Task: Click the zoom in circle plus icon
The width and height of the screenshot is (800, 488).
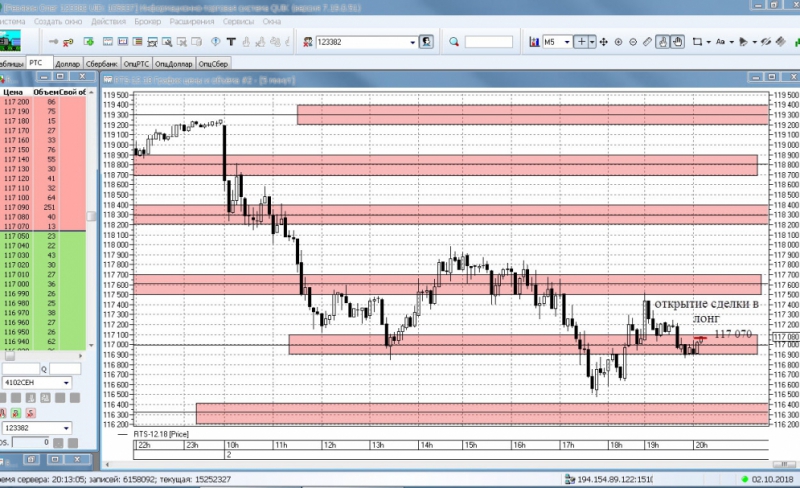Action: (618, 42)
